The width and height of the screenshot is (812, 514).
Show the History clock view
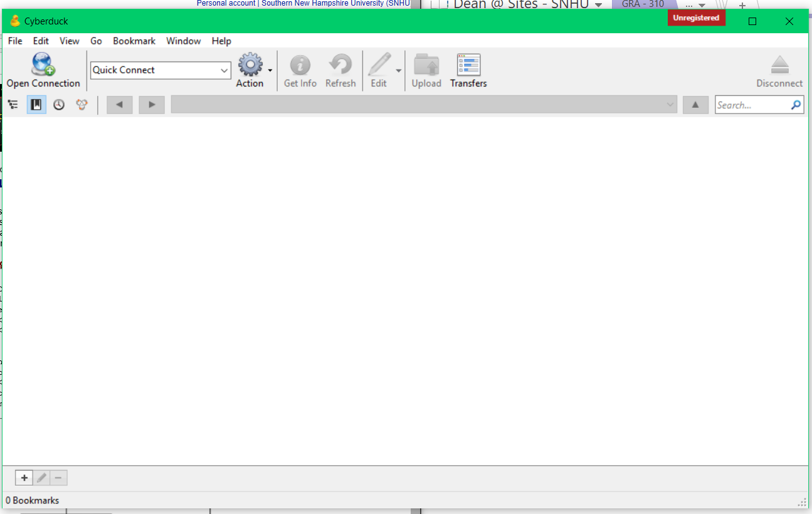[59, 105]
